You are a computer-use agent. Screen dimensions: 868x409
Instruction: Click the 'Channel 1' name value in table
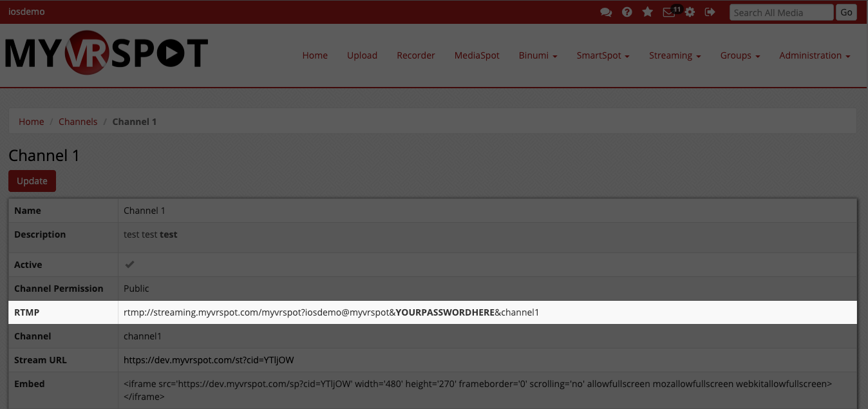point(144,211)
